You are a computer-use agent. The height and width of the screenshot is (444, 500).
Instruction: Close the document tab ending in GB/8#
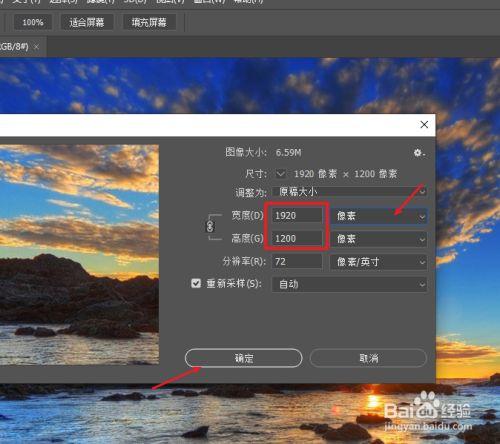tap(36, 47)
